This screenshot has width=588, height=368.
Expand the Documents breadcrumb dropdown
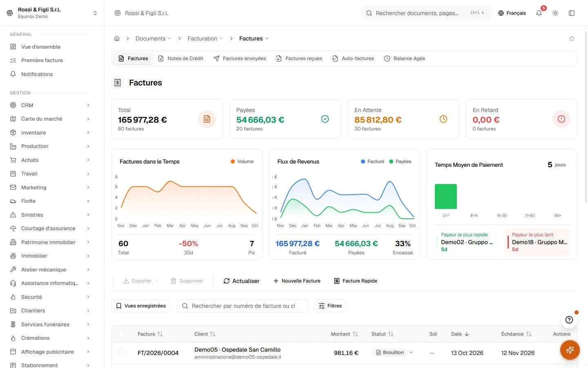pos(154,38)
